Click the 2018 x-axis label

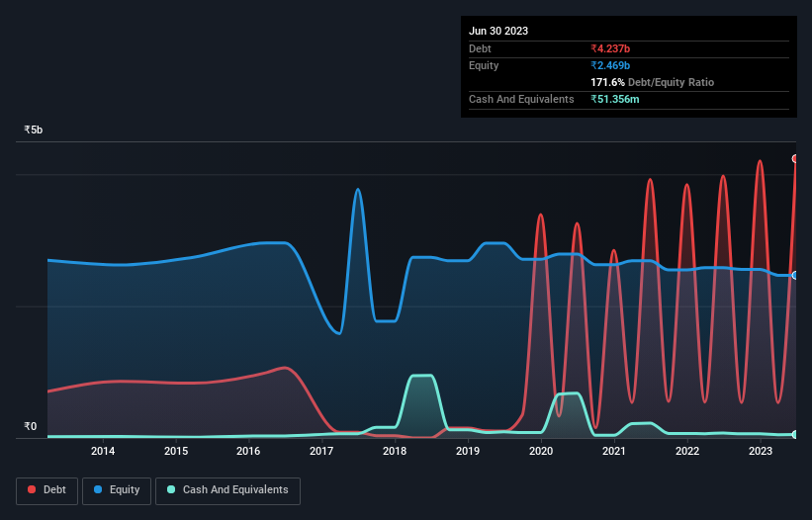(x=395, y=451)
